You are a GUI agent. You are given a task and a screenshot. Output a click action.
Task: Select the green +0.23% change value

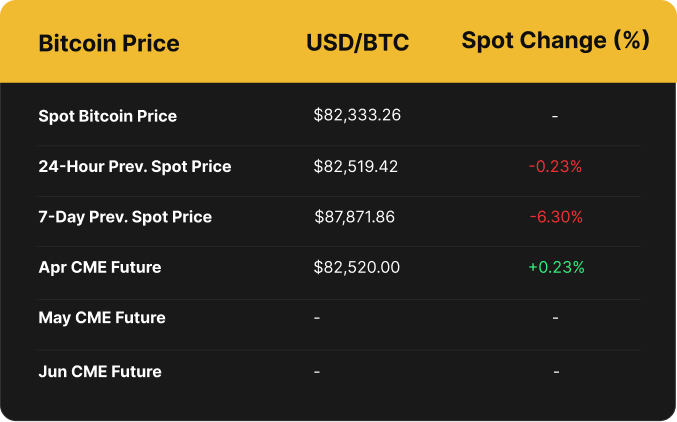[x=555, y=267]
